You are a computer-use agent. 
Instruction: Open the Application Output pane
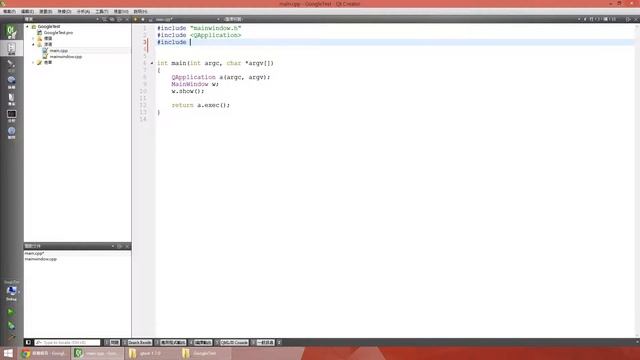(171, 342)
